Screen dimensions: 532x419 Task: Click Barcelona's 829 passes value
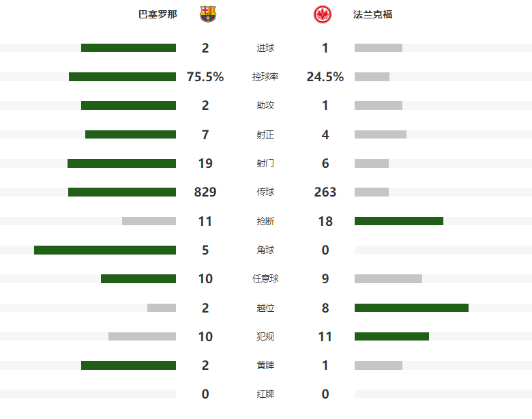(x=205, y=192)
